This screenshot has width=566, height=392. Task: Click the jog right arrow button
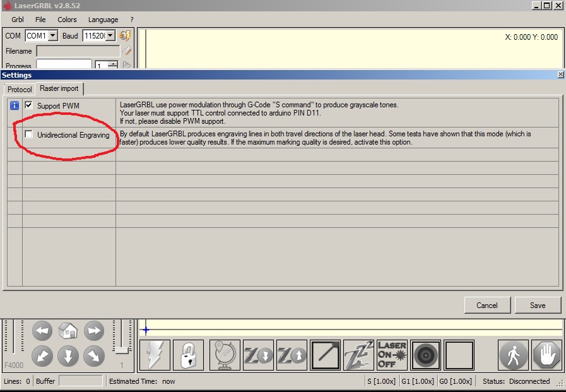pos(94,331)
